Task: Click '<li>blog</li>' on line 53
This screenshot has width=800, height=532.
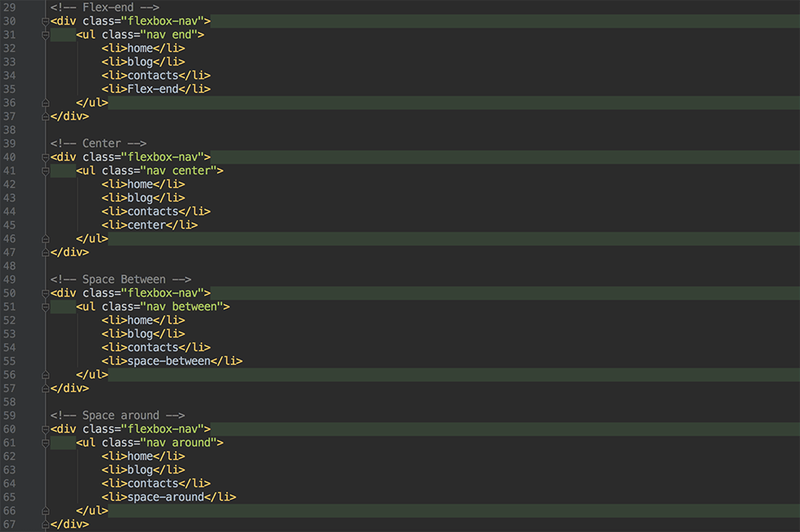Action: click(143, 334)
